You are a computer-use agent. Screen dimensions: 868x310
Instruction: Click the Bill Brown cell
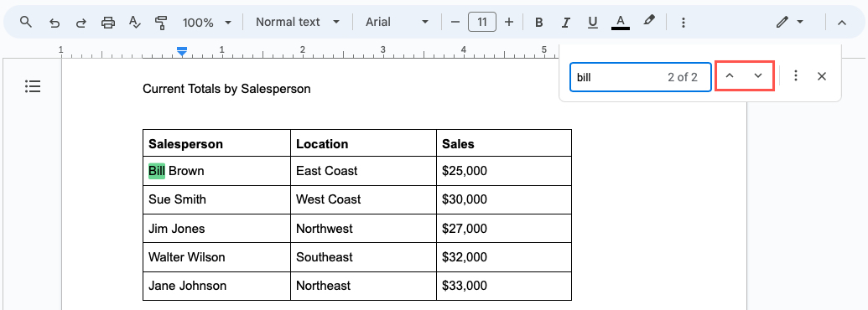click(x=216, y=171)
